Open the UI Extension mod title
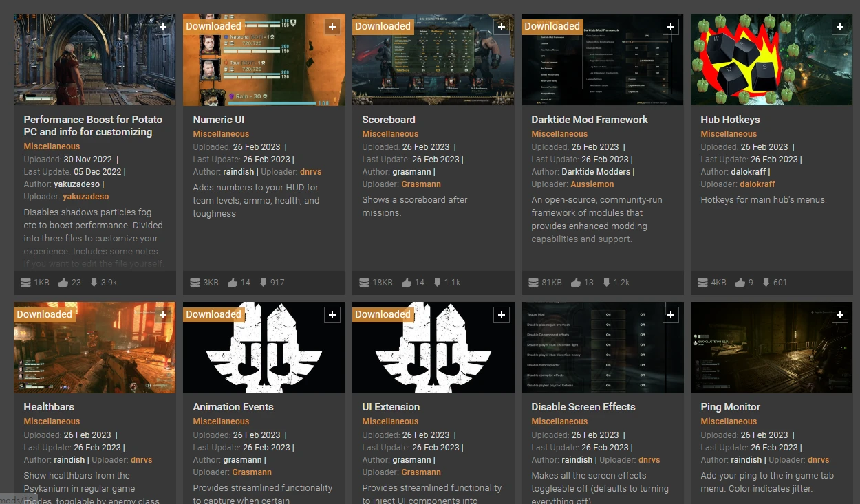 tap(391, 407)
